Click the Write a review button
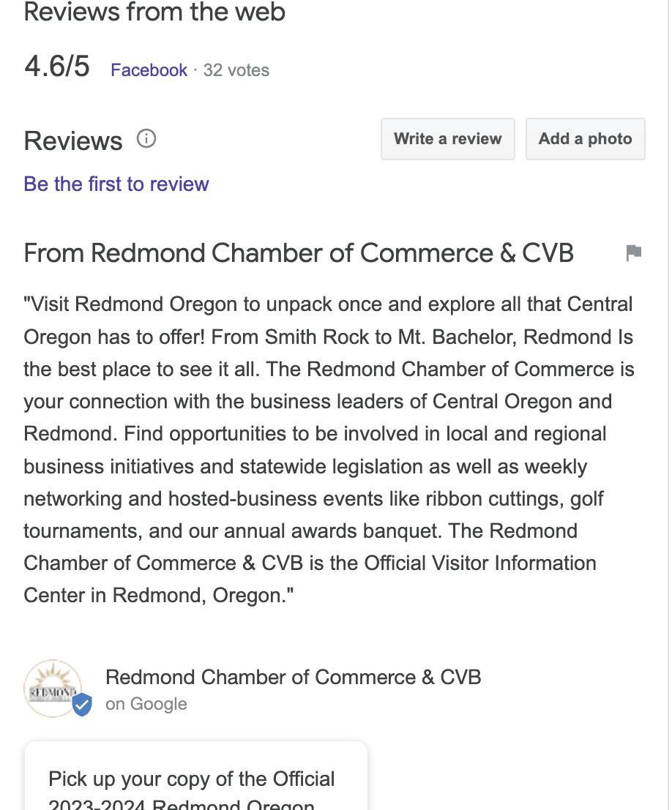This screenshot has height=810, width=672. tap(448, 139)
